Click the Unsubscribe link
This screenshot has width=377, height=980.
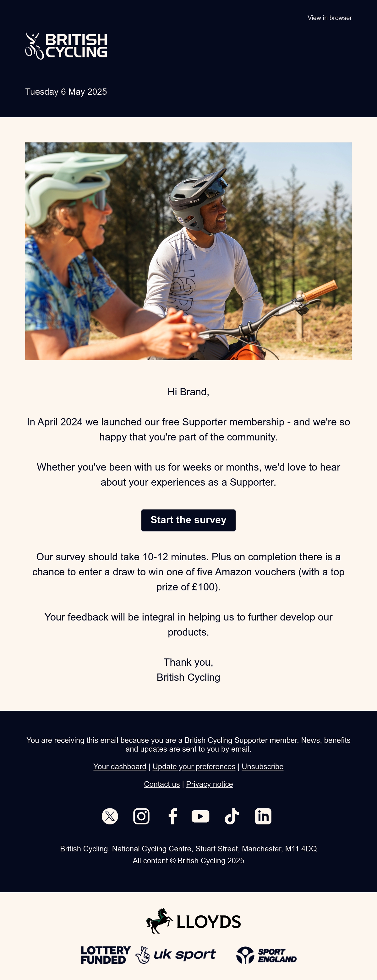click(x=262, y=767)
